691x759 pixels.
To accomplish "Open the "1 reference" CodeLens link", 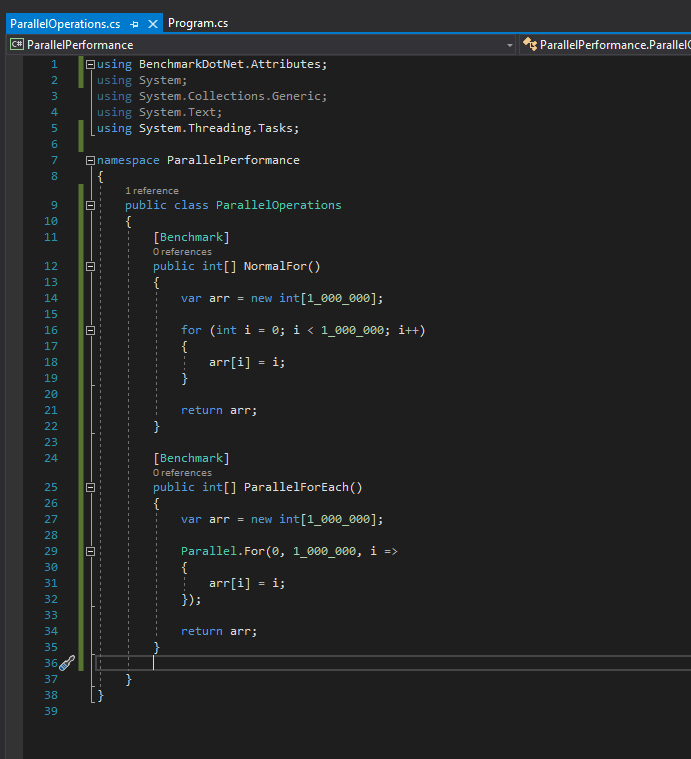I will point(152,190).
